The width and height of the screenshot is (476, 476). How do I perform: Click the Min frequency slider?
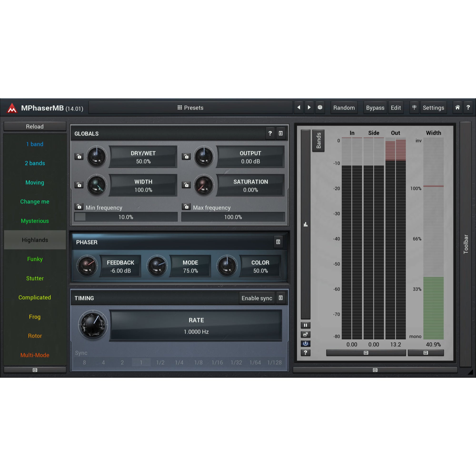point(126,217)
